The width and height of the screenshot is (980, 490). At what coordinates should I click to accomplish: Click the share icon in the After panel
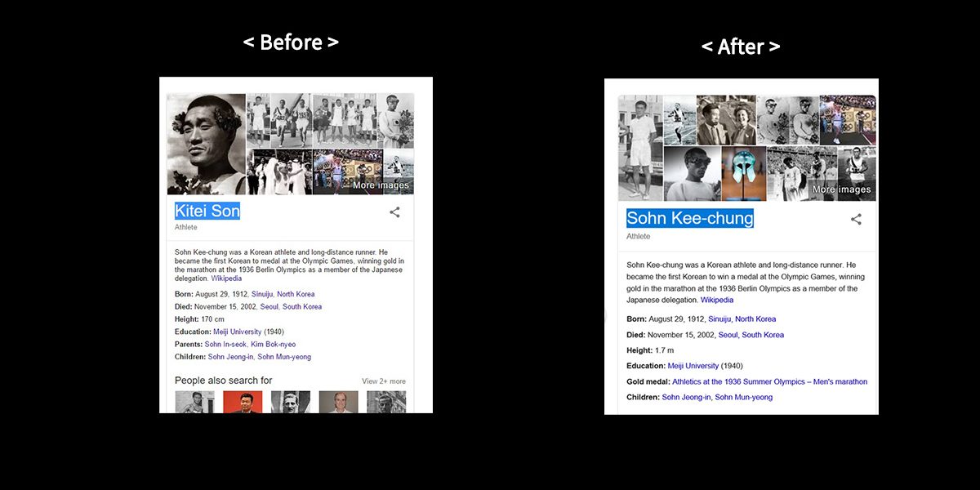point(856,220)
